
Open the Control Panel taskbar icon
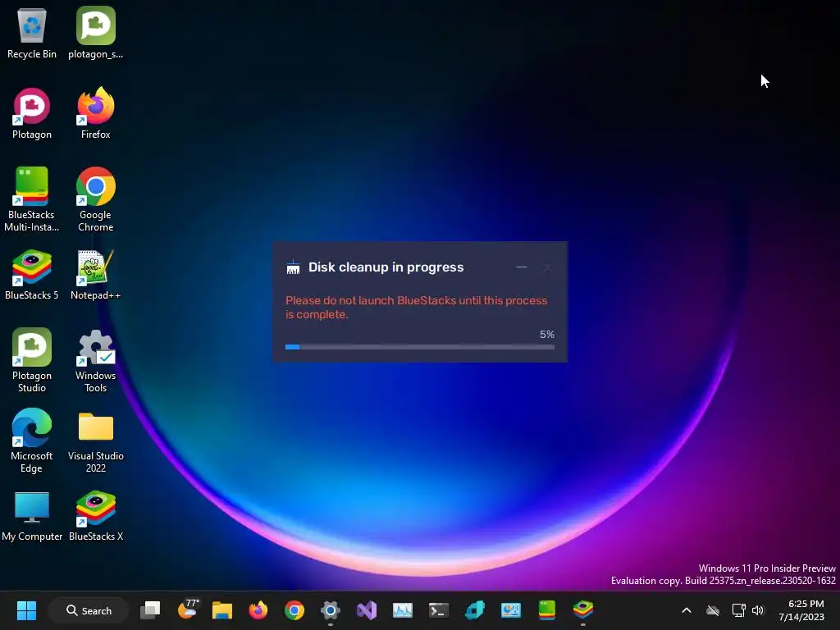(510, 610)
